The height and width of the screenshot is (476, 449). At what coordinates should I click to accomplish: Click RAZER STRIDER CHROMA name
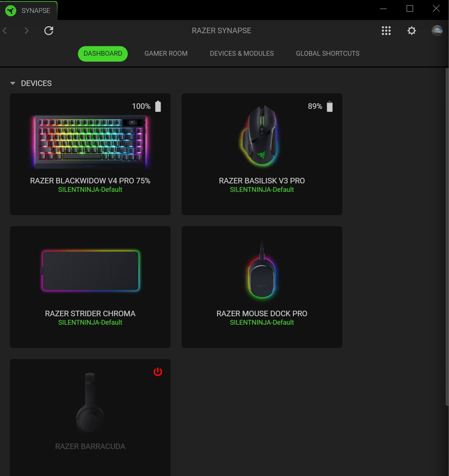click(x=90, y=314)
